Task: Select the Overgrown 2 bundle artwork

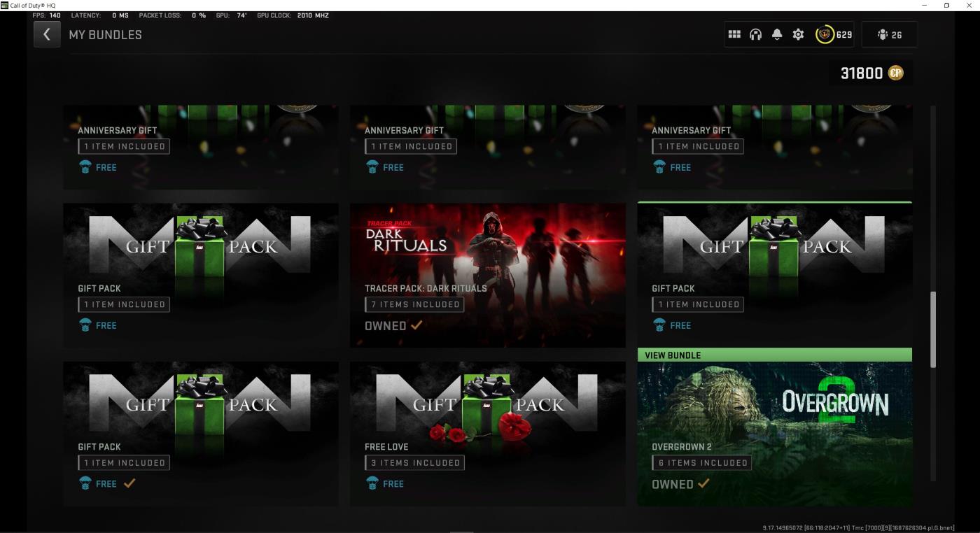Action: point(775,434)
